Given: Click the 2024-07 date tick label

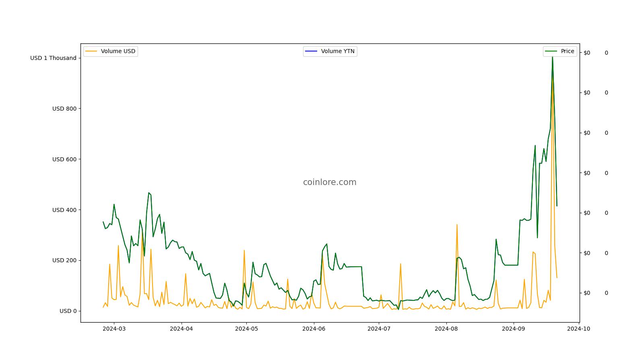Looking at the screenshot, I should pos(379,329).
